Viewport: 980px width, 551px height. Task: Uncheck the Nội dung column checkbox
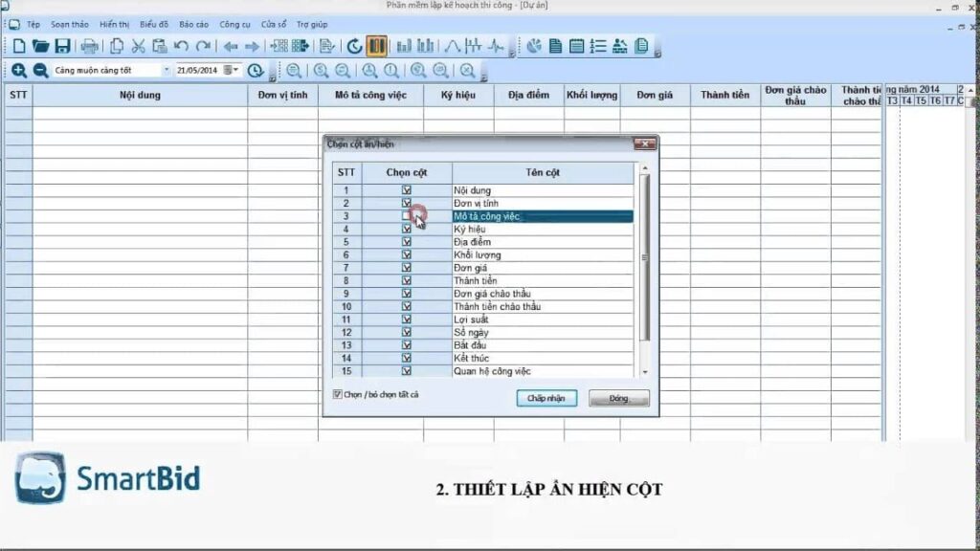pyautogui.click(x=406, y=190)
